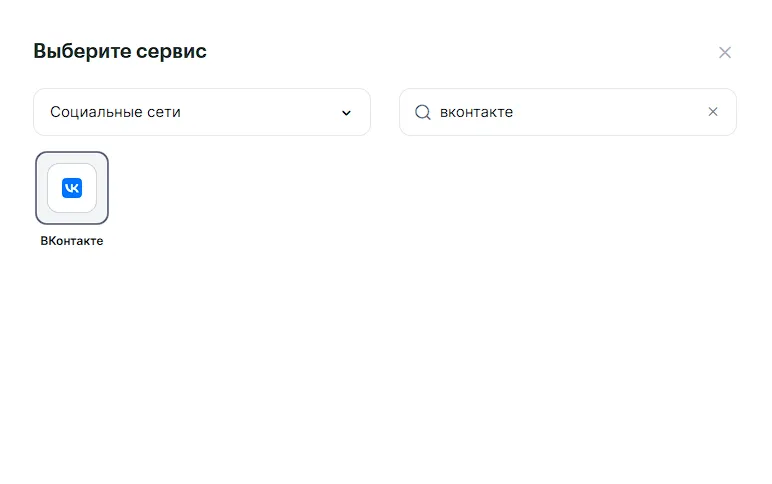772x484 pixels.
Task: Open the Социальные сети category dropdown
Action: 201,112
